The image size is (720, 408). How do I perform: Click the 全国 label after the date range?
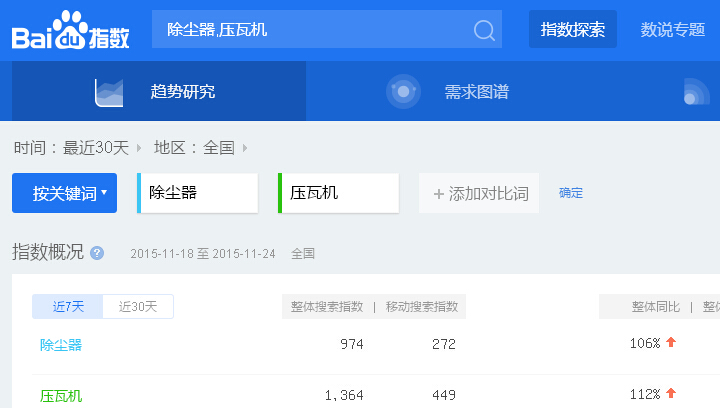[303, 253]
